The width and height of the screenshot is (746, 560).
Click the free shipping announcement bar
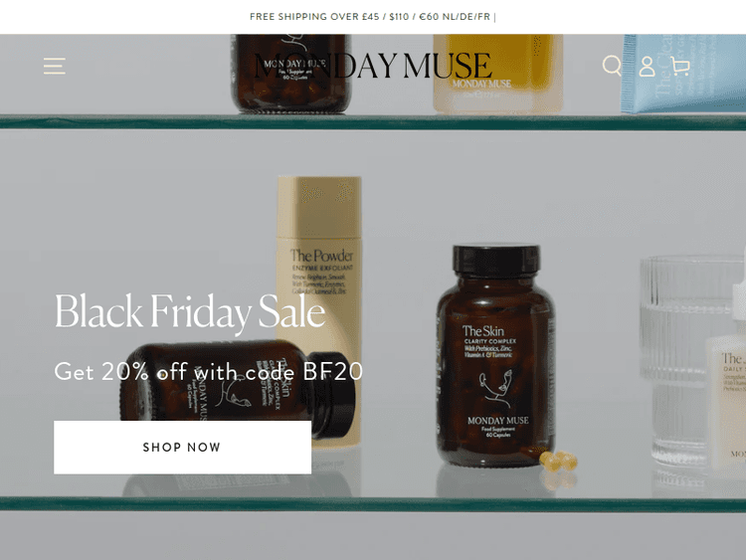[373, 17]
